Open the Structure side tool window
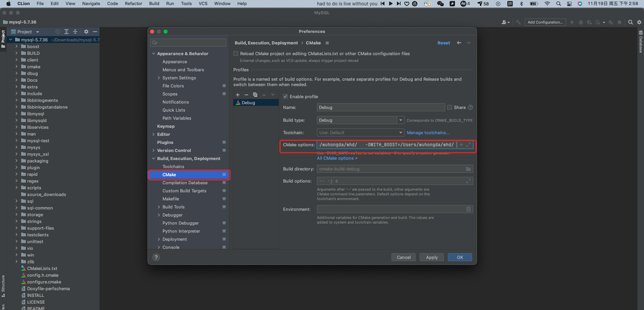 (3, 286)
